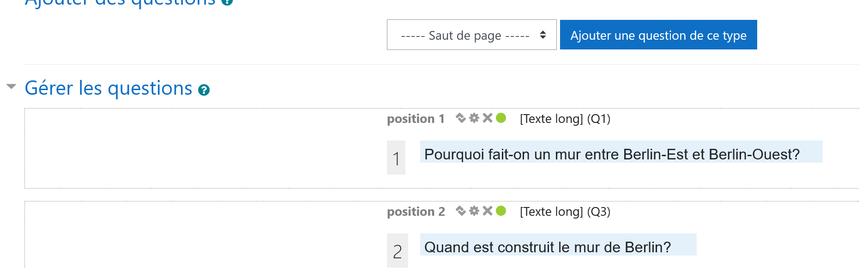
Task: Toggle green required dot for position 2
Action: point(501,211)
